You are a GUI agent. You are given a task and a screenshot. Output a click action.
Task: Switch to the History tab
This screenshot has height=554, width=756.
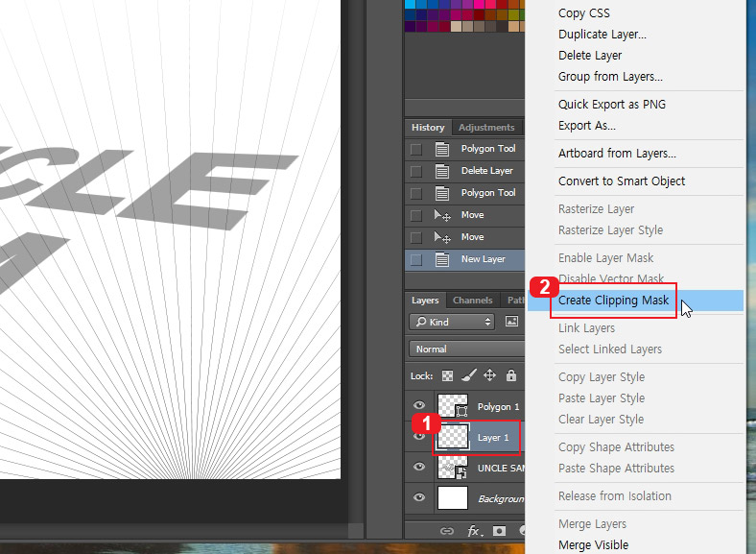pyautogui.click(x=428, y=128)
